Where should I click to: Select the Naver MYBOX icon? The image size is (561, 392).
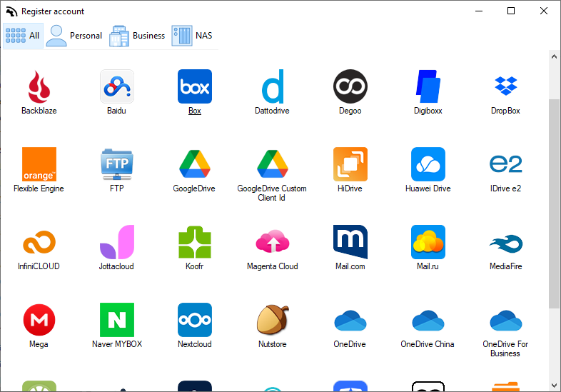coord(117,320)
